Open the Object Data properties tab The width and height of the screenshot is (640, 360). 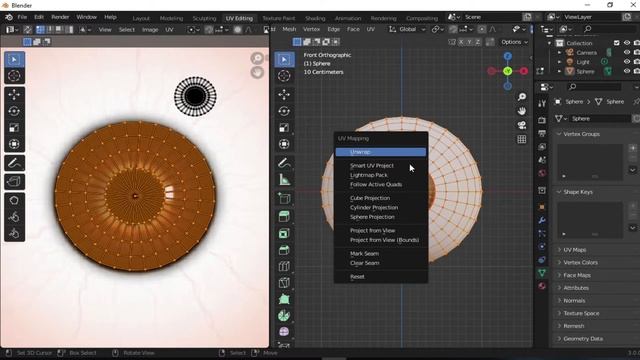pyautogui.click(x=542, y=273)
